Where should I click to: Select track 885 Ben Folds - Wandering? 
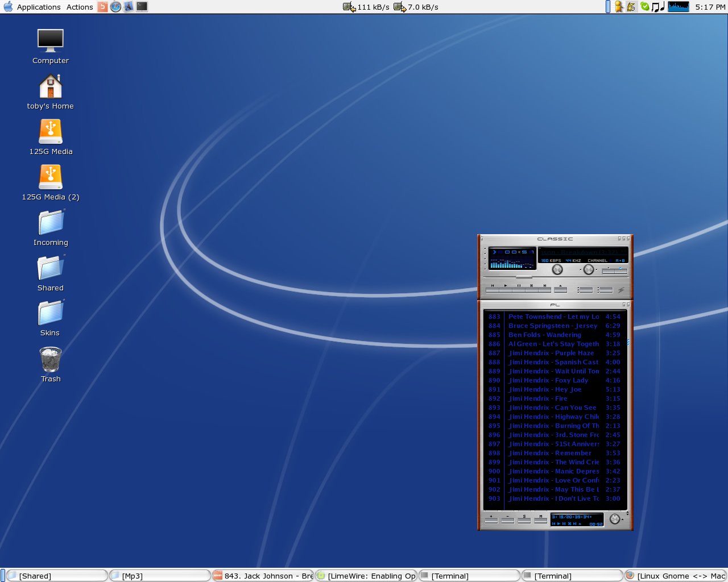click(555, 335)
